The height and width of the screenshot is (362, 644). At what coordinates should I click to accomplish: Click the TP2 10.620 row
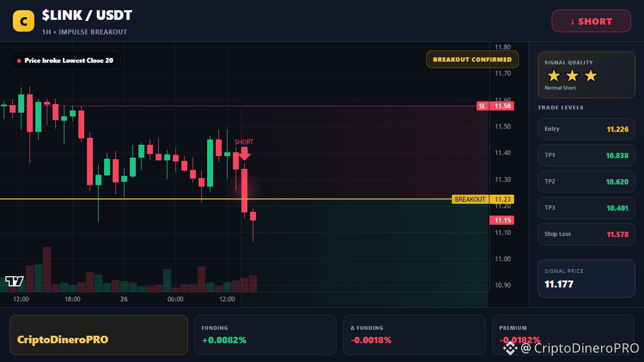click(x=586, y=181)
